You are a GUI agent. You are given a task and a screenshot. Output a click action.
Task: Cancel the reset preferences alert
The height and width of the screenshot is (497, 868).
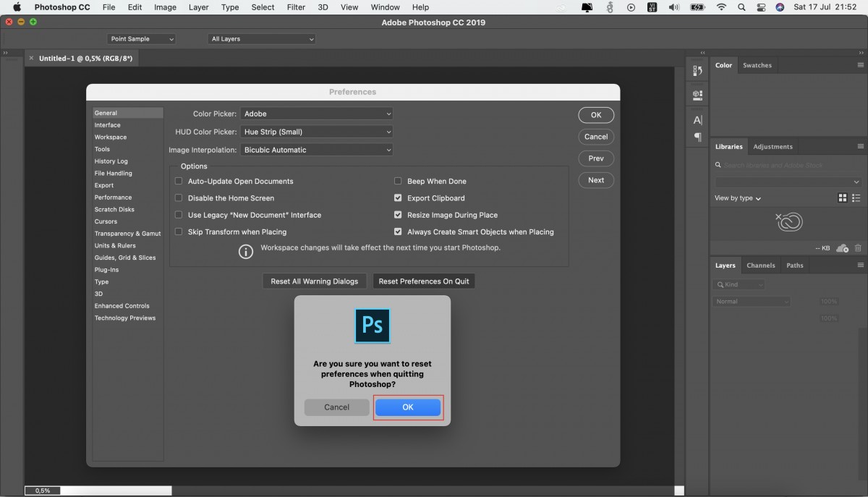click(x=336, y=407)
